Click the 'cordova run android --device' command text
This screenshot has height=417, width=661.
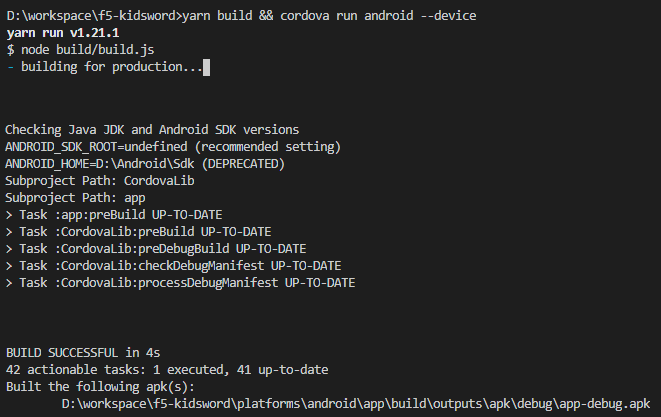378,16
